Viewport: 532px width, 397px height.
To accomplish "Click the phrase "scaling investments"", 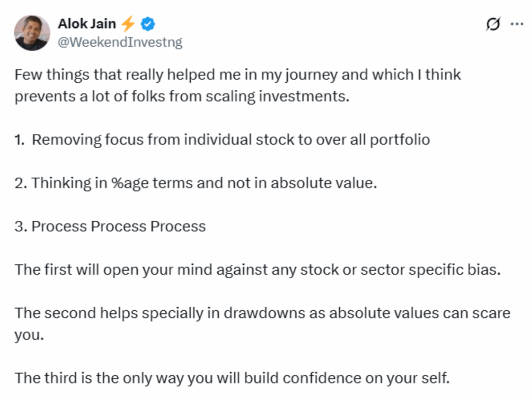I will tap(277, 96).
